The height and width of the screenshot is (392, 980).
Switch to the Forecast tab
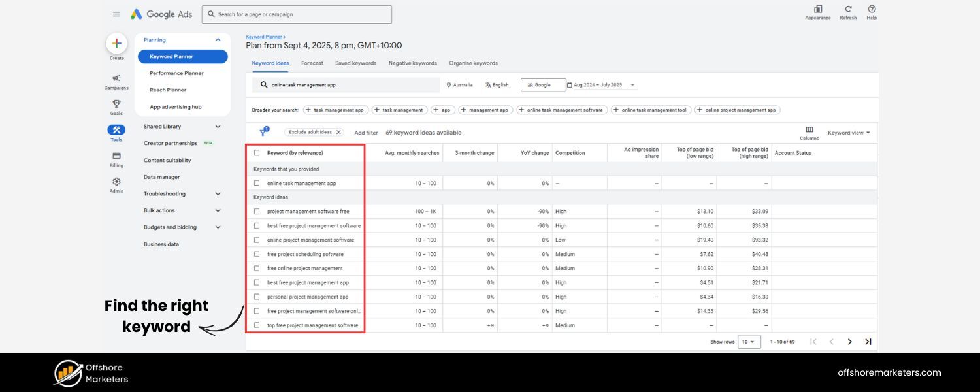(312, 63)
